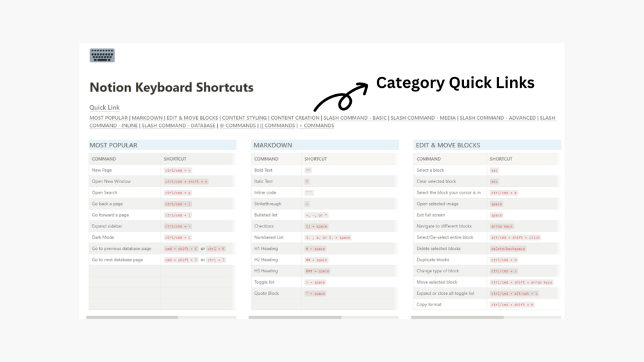This screenshot has width=644, height=362.
Task: Select the New Page command cell
Action: [124, 170]
